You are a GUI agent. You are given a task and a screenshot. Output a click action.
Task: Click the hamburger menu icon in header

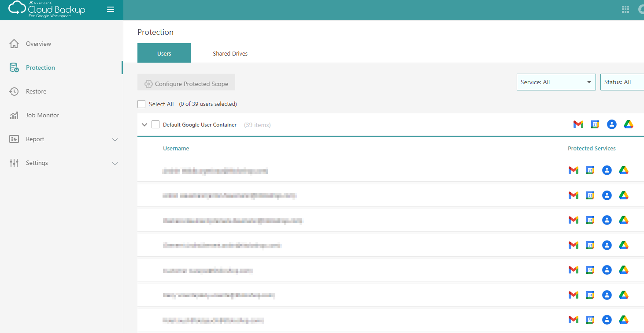(x=111, y=9)
